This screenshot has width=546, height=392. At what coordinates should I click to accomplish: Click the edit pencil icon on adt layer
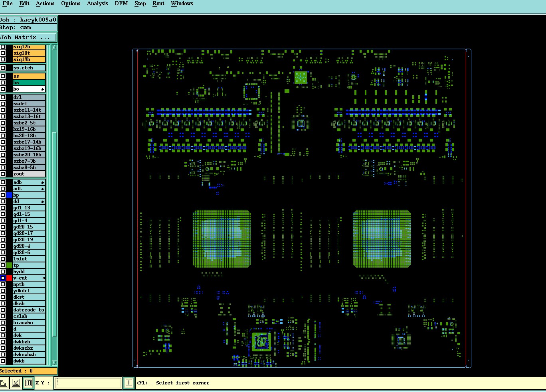43,189
